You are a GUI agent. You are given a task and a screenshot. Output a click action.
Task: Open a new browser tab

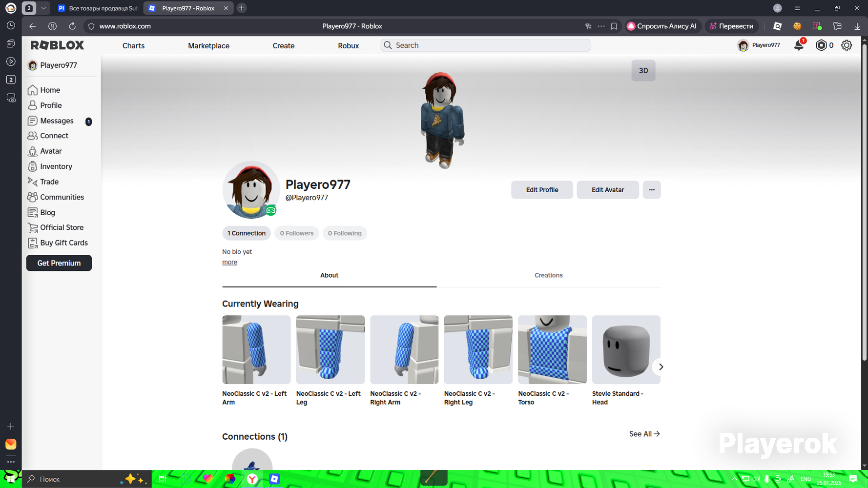click(x=242, y=8)
